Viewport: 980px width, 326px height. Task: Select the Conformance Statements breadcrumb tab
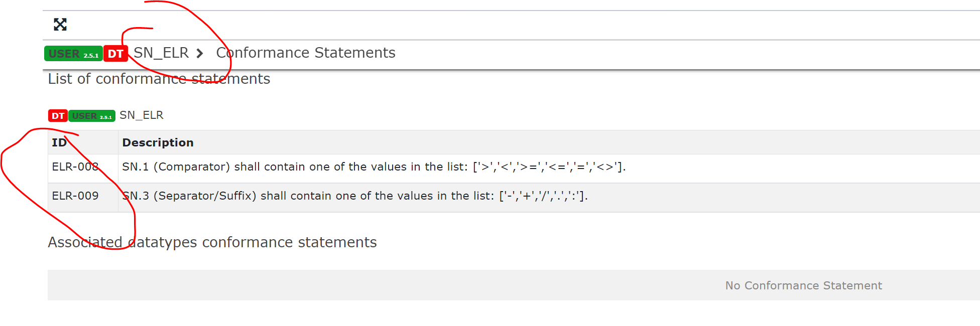(x=305, y=53)
